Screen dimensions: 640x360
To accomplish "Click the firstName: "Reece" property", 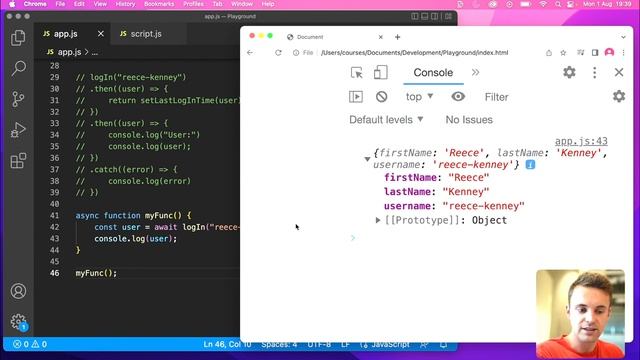I will click(x=436, y=178).
